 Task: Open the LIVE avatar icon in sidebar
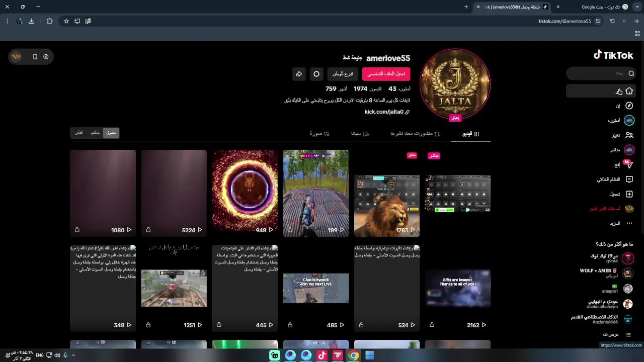629,150
